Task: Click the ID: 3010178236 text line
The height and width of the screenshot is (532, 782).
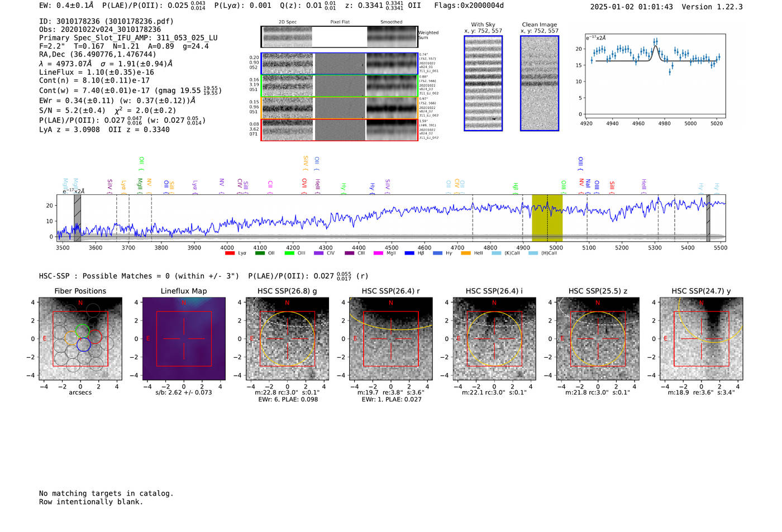Action: click(x=106, y=21)
